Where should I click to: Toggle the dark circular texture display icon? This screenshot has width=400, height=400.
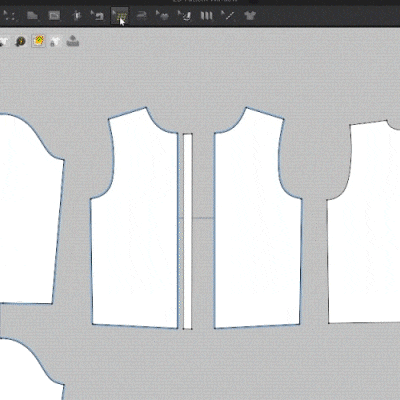click(x=21, y=42)
